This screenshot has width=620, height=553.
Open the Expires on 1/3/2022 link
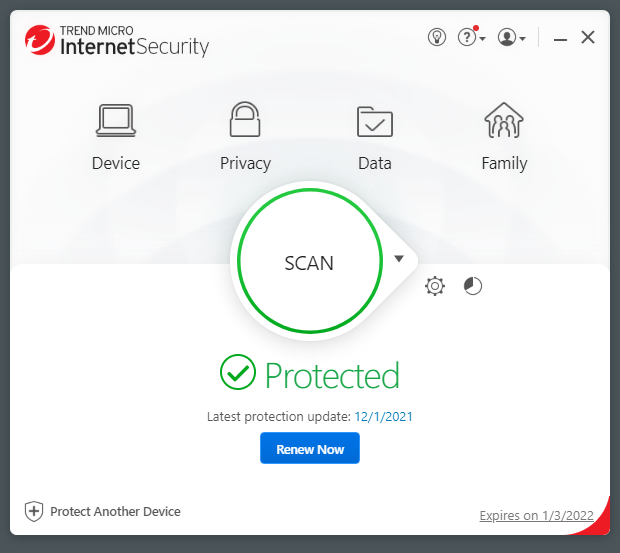pyautogui.click(x=536, y=516)
